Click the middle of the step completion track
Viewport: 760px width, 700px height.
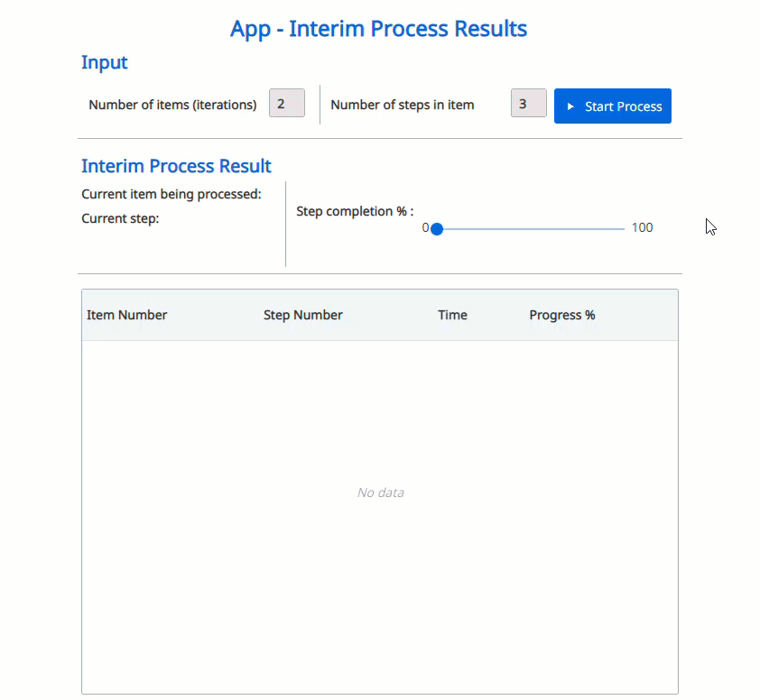click(530, 229)
